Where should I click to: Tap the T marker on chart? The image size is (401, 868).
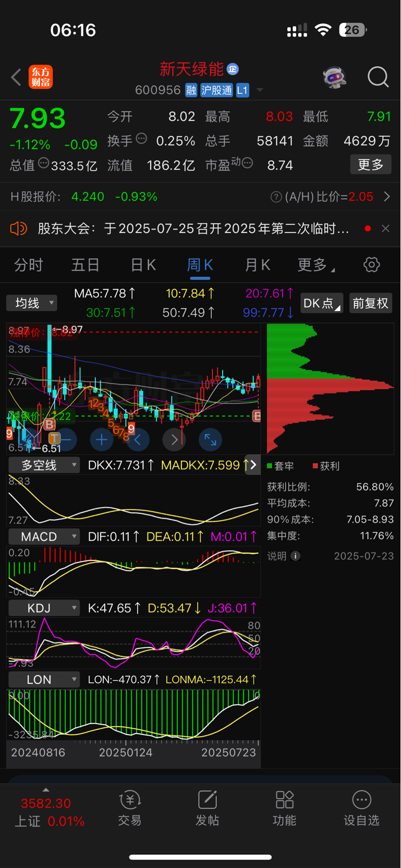click(x=54, y=438)
